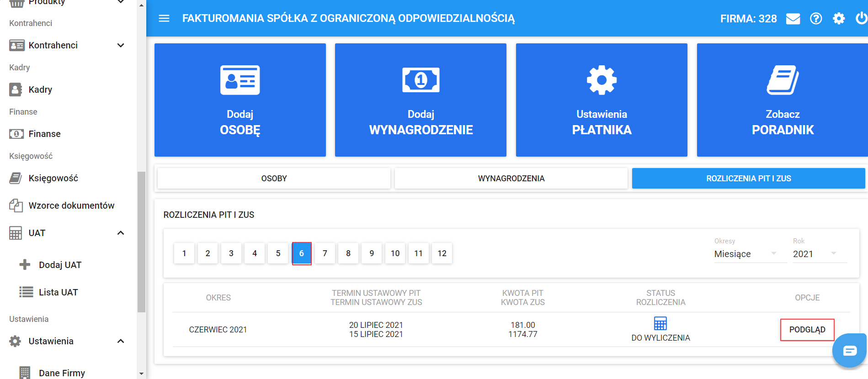The height and width of the screenshot is (379, 868).
Task: Click the Ustawienia gear icon in sidebar
Action: [15, 341]
